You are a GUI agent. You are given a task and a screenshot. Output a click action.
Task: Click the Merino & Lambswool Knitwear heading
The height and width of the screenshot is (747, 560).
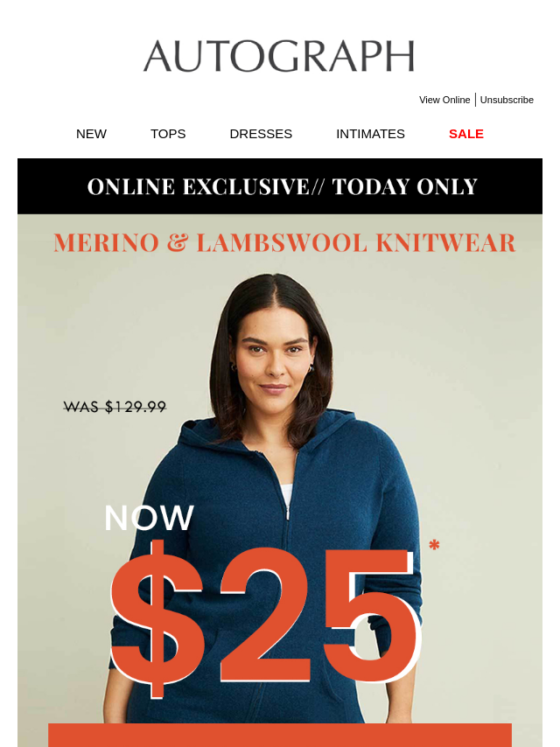[x=284, y=242]
